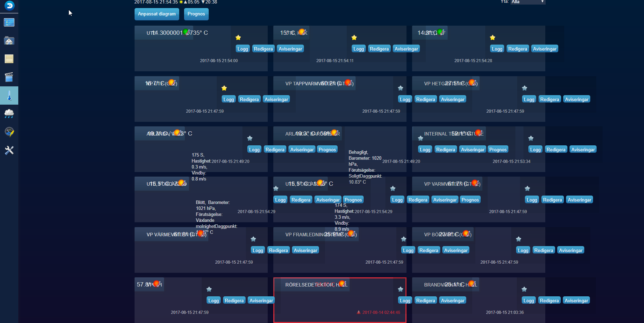This screenshot has height=323, width=644.
Task: Click the device icon on INTERNAL TEMPERATURE card
Action: (478, 133)
